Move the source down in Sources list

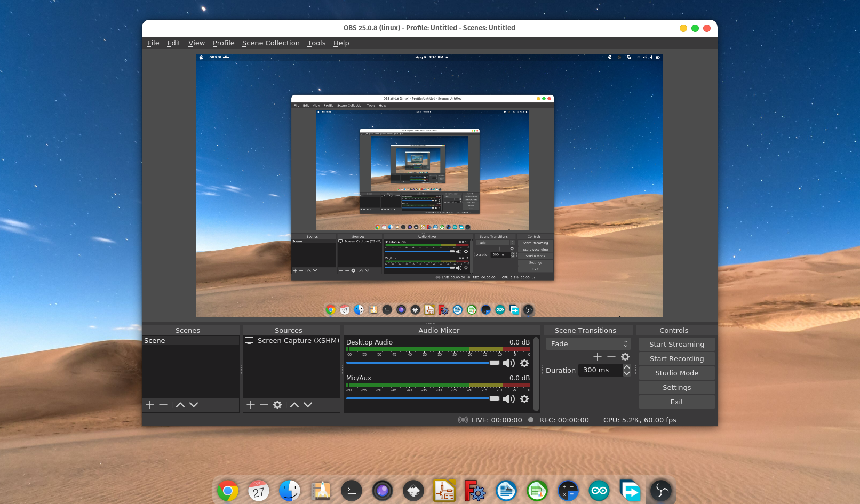308,405
